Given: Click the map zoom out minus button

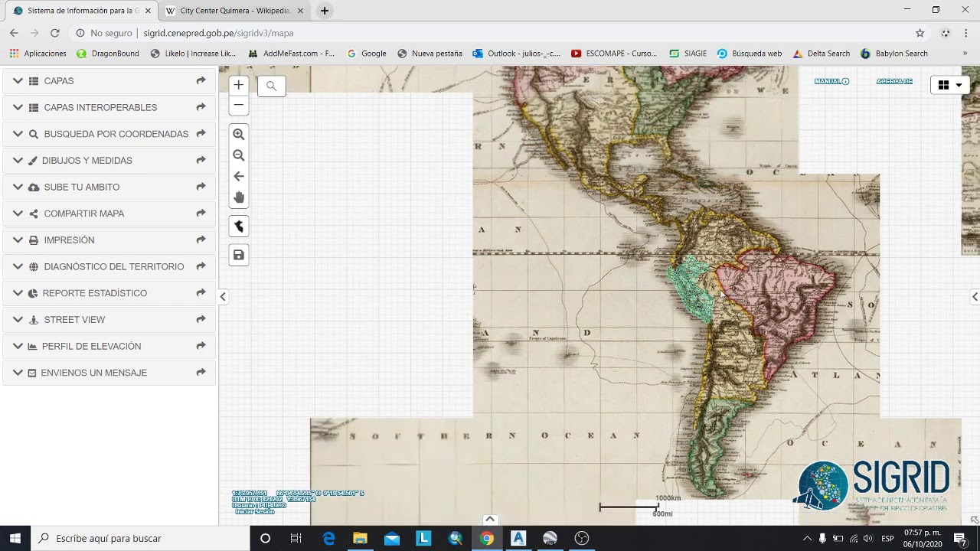Looking at the screenshot, I should pos(238,105).
